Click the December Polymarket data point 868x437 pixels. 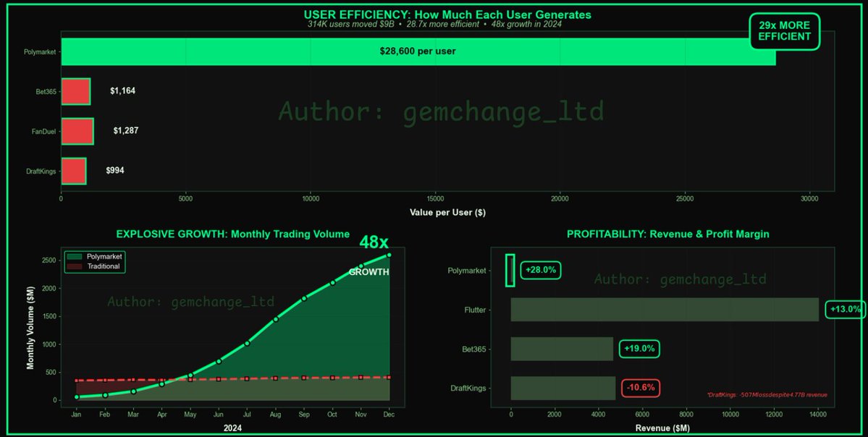(389, 255)
